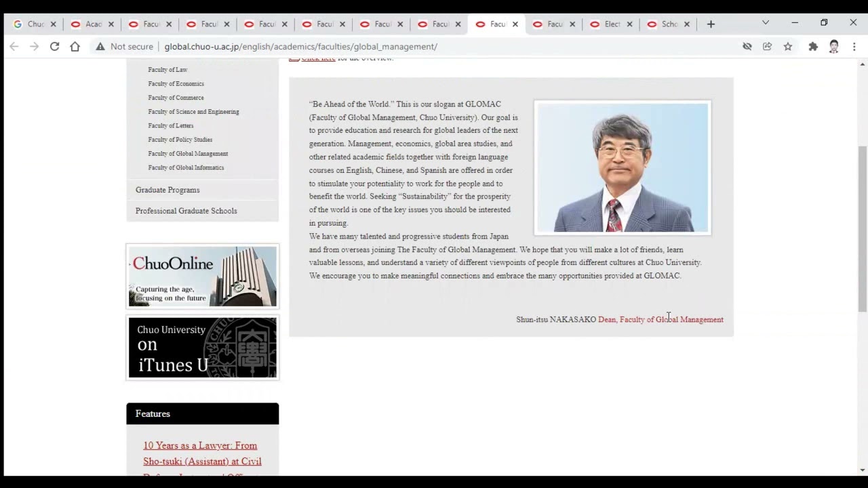Image resolution: width=868 pixels, height=488 pixels.
Task: Click the Features heading
Action: tap(153, 414)
